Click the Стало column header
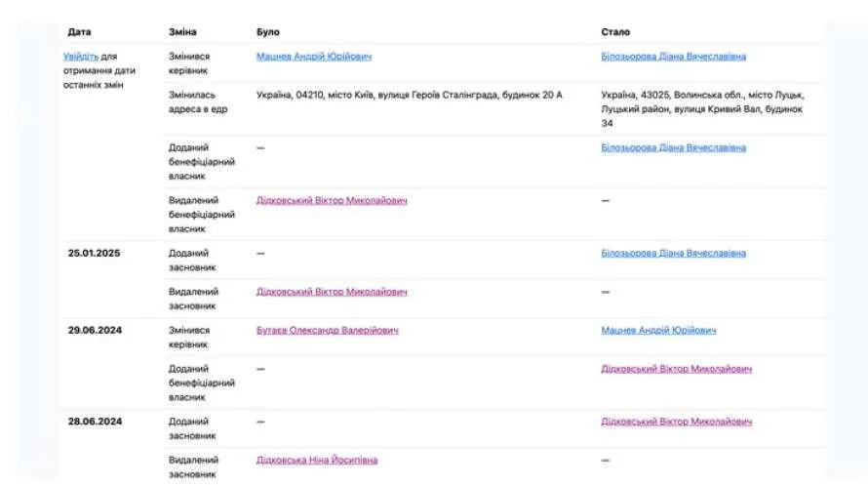Screen dimensions: 868x485 (615, 32)
